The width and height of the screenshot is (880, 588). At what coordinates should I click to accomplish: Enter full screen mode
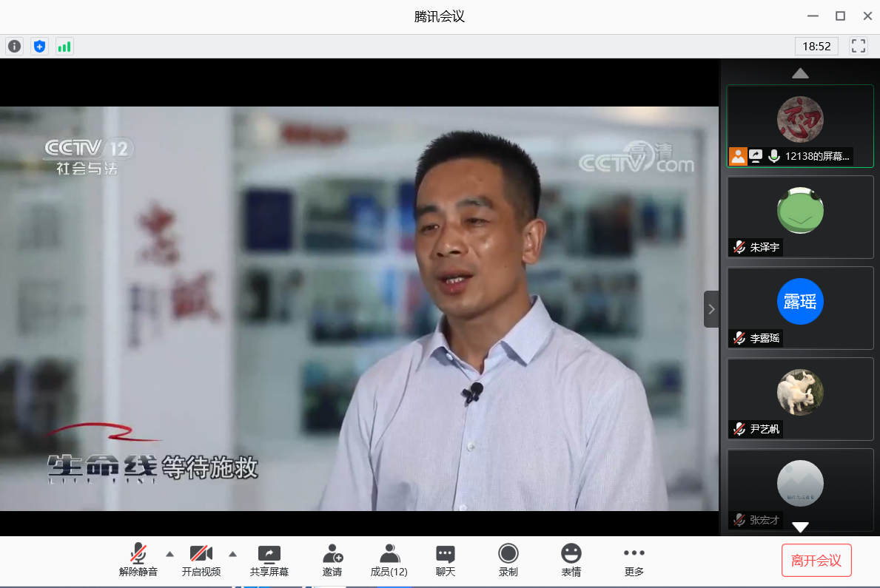859,46
